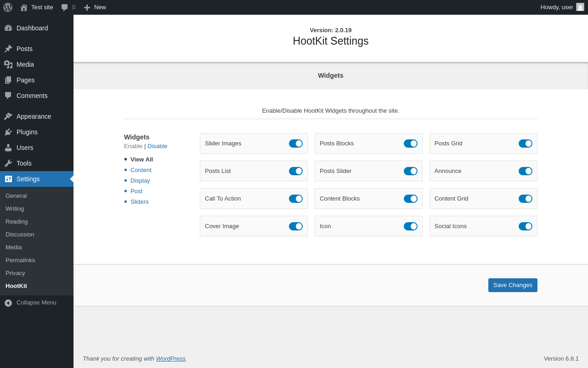
Task: Click the Save Changes button
Action: [x=513, y=285]
